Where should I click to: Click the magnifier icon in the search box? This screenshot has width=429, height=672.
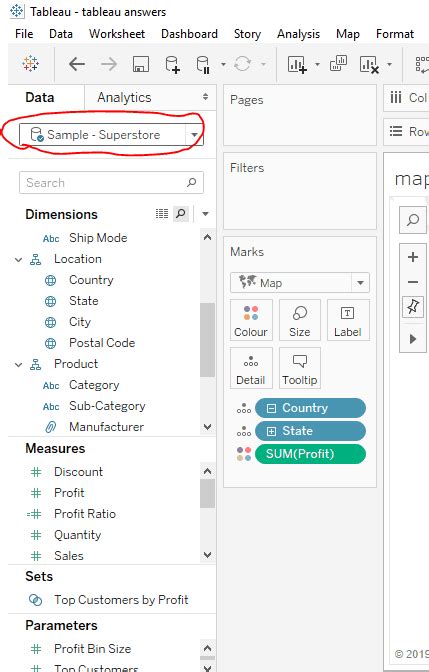192,183
